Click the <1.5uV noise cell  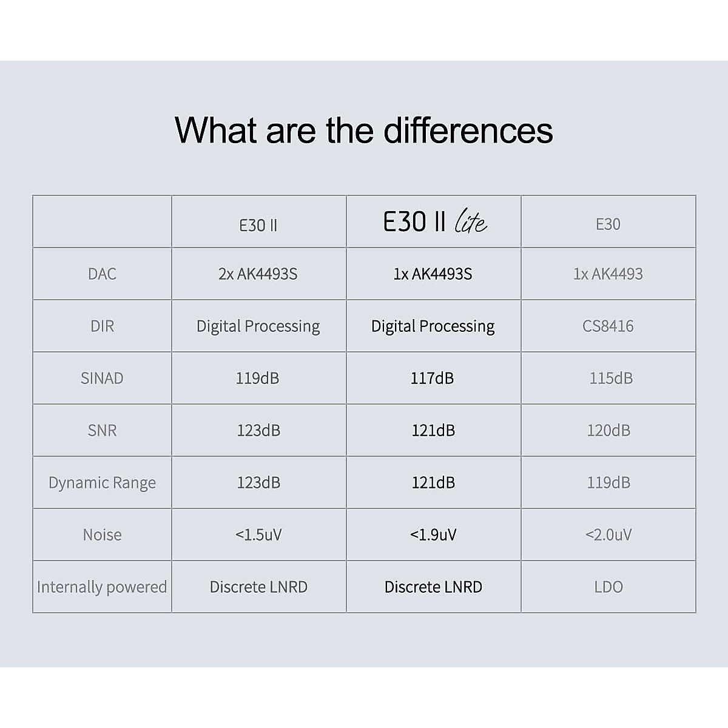[x=258, y=535]
